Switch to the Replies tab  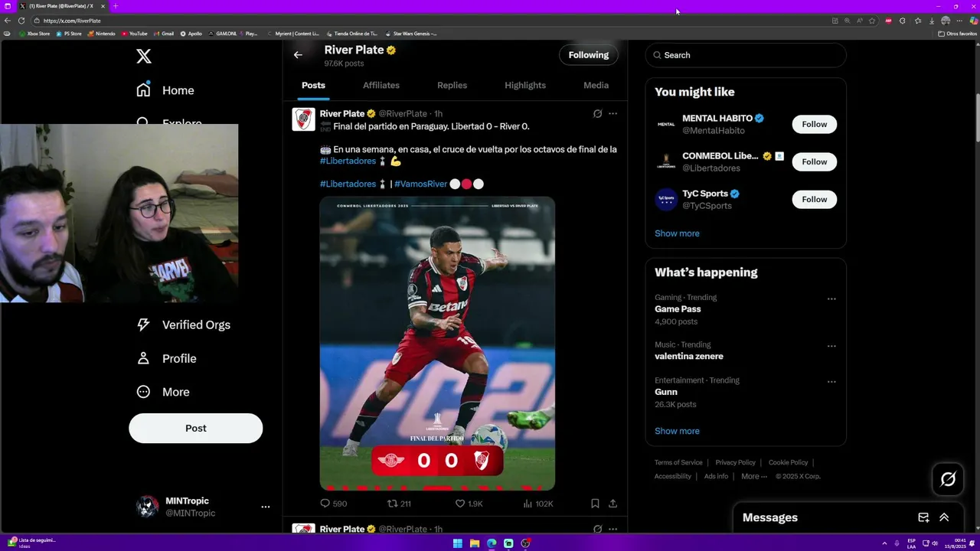pos(452,85)
